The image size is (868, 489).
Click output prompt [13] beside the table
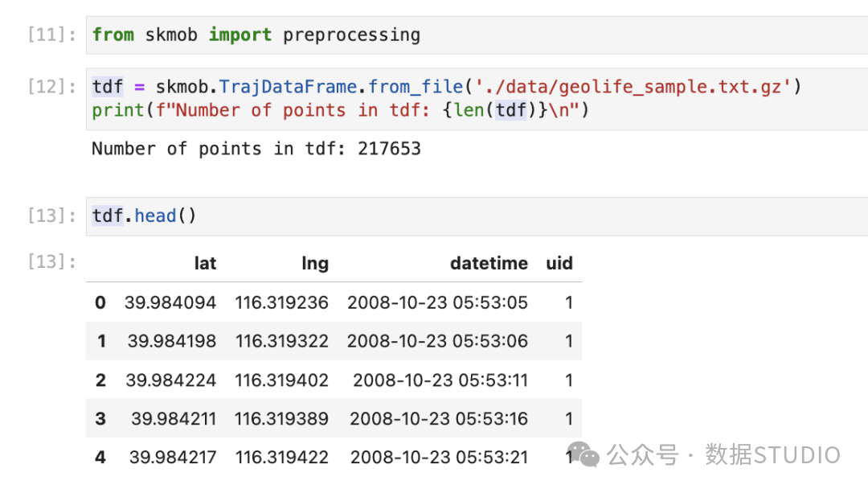pyautogui.click(x=52, y=262)
